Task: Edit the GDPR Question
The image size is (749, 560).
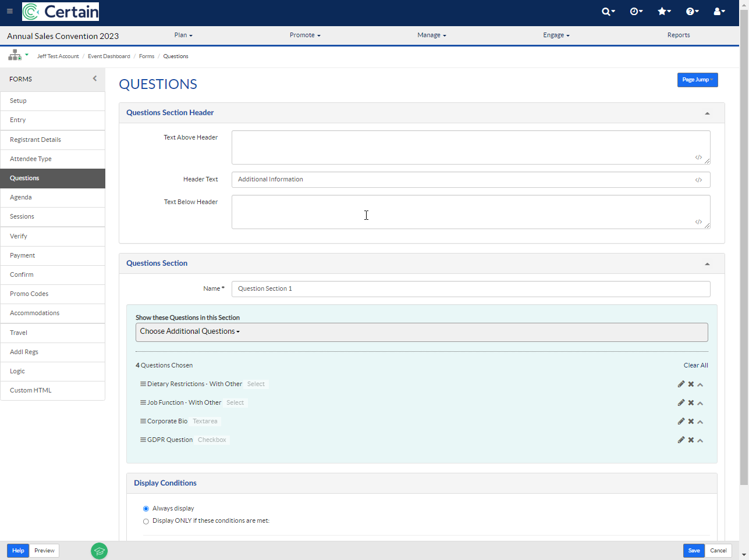Action: click(681, 440)
